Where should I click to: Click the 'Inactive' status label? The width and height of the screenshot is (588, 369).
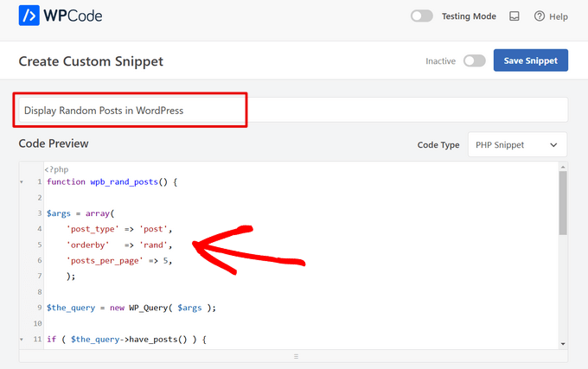click(x=441, y=61)
